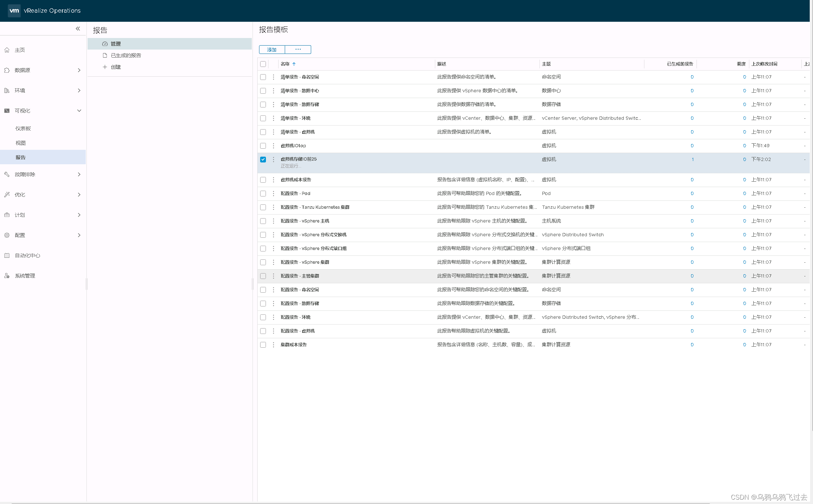Collapse the 可视化 navigation section
Image resolution: width=813 pixels, height=504 pixels.
(x=79, y=111)
